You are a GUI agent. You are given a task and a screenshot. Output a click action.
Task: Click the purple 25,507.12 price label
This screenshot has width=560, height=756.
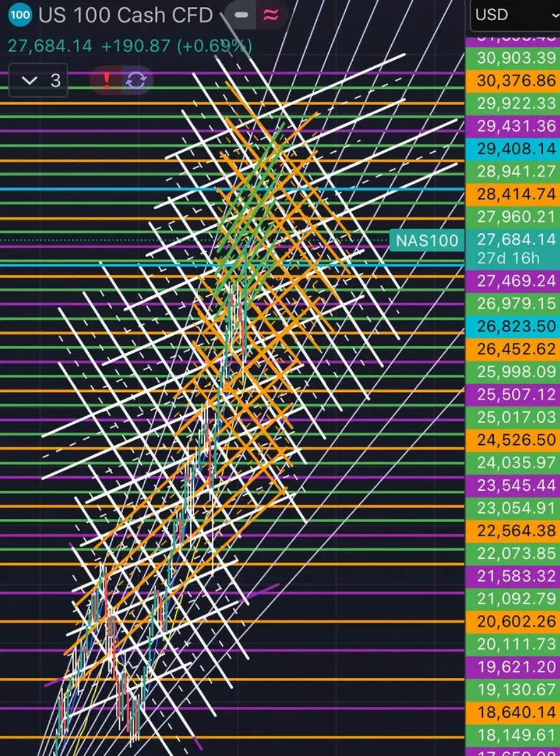512,394
